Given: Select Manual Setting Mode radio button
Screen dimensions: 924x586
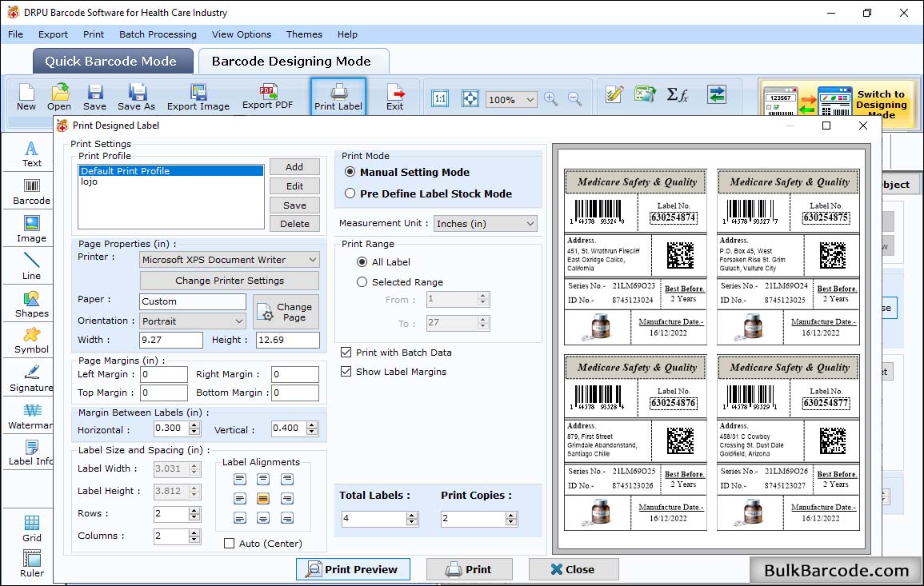Looking at the screenshot, I should click(x=350, y=172).
